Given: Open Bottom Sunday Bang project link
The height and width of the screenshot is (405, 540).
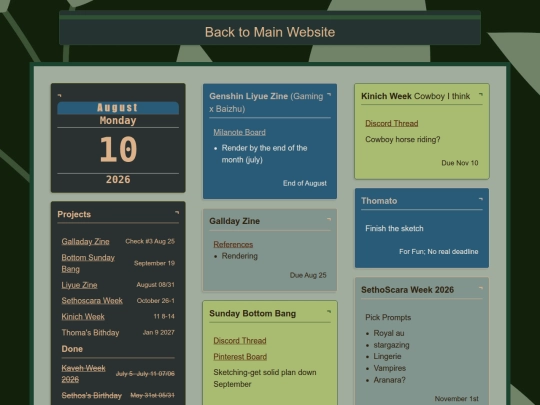Looking at the screenshot, I should coord(88,263).
